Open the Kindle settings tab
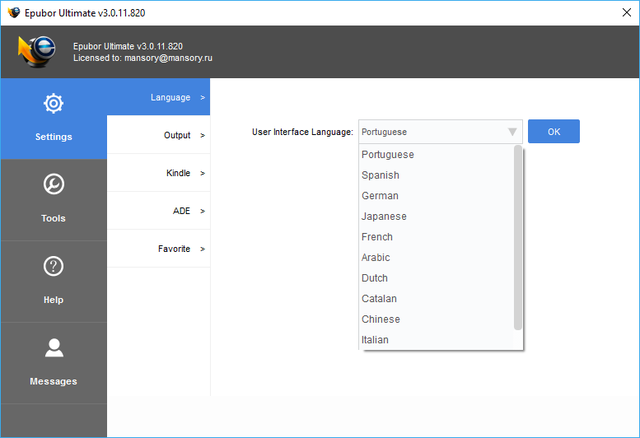 click(x=158, y=173)
